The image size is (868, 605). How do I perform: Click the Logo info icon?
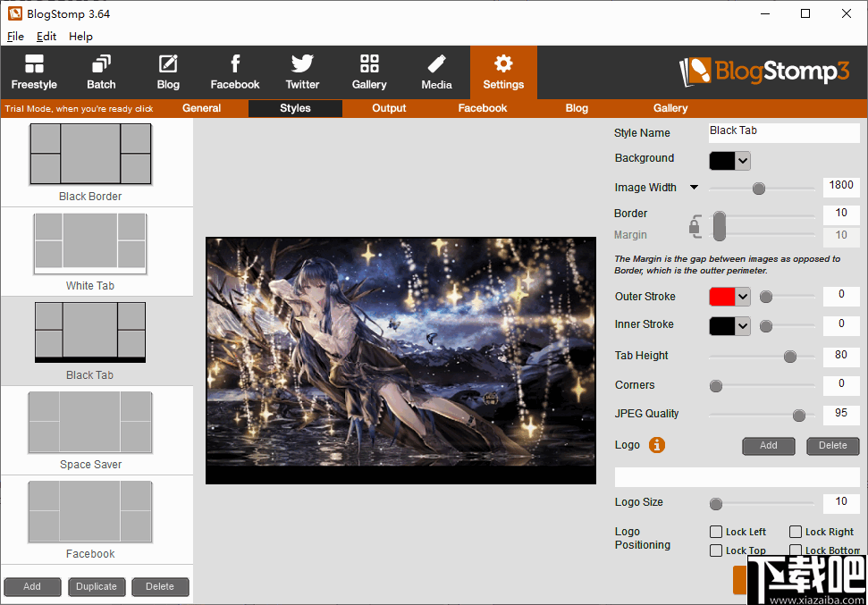657,445
